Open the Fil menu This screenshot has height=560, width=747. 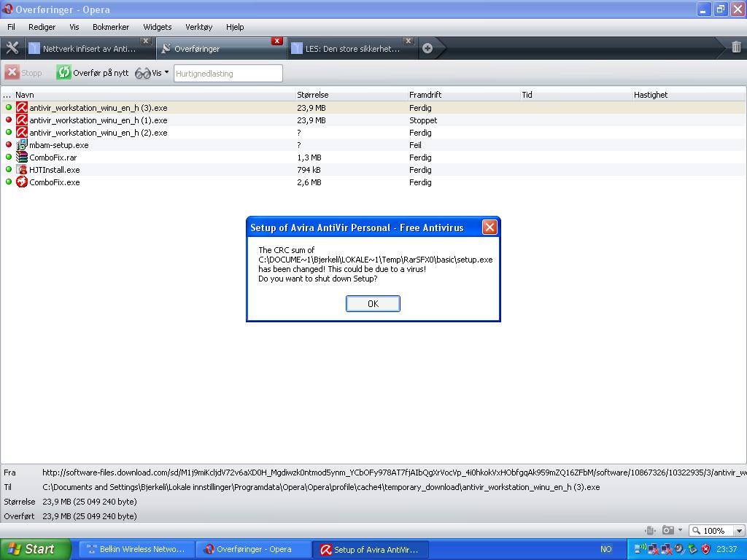coord(11,27)
